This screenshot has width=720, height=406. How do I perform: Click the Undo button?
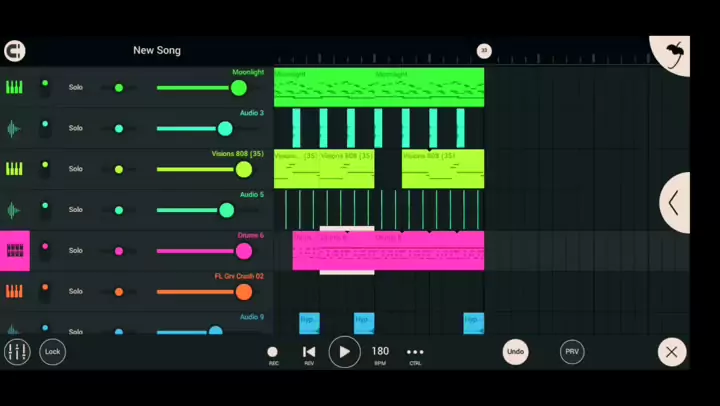(x=515, y=352)
